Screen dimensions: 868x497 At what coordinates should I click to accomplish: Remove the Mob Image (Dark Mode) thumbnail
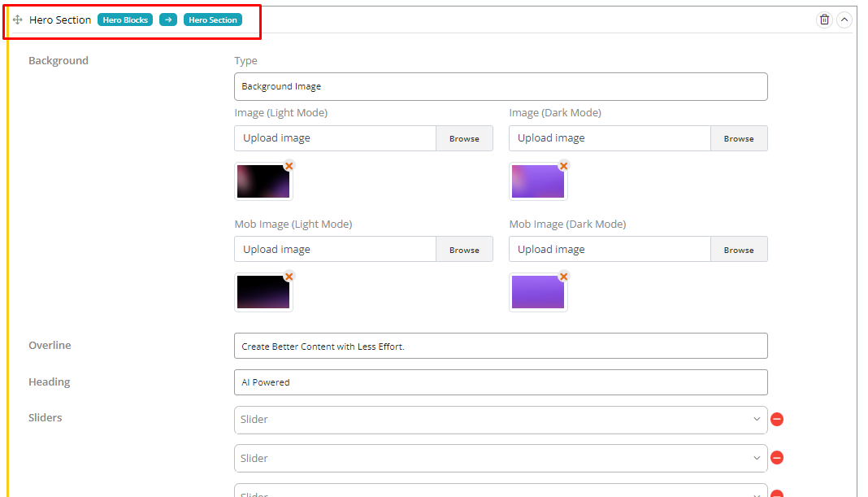[563, 277]
